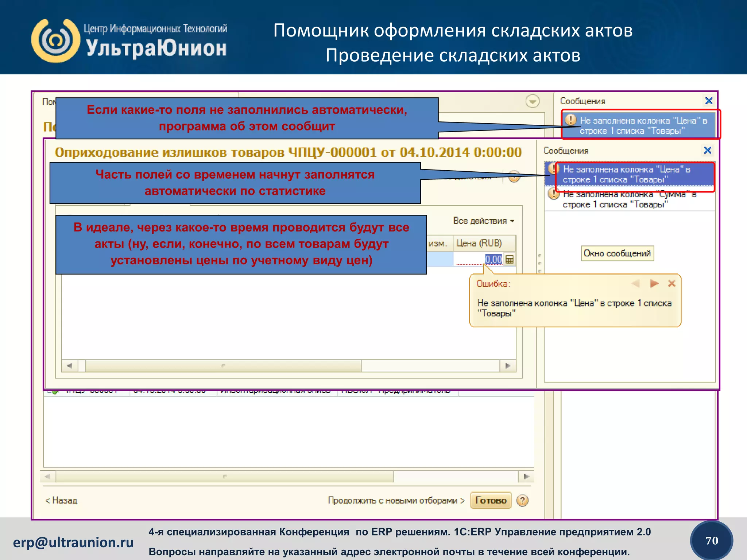Screen dimensions: 747x560
Task: Select the price field showing 0,00
Action: [x=479, y=259]
